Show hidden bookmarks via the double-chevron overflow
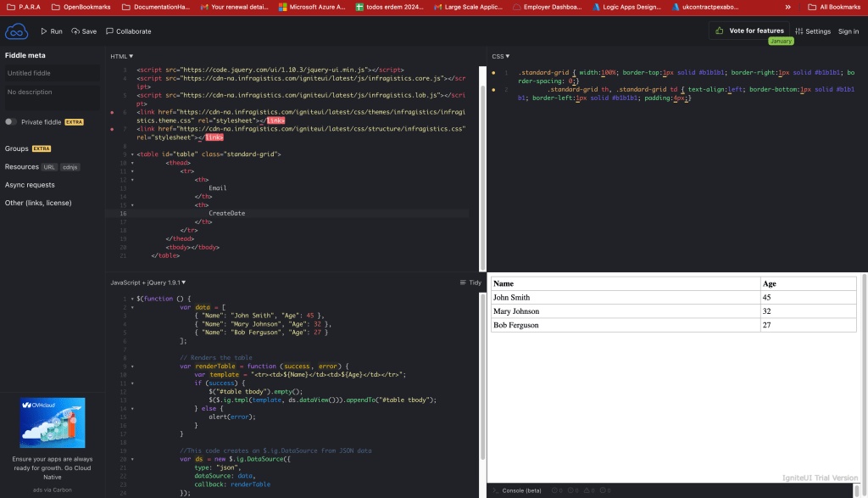 [x=787, y=7]
